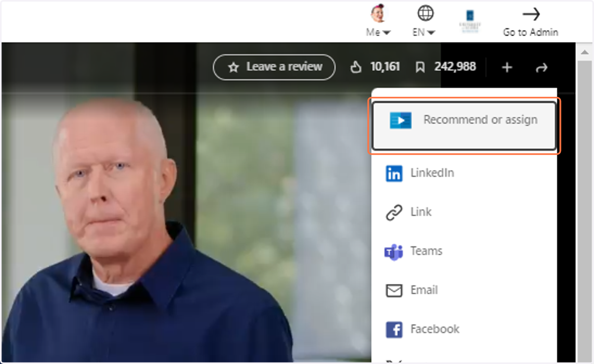The image size is (594, 364).
Task: Share to Teams menu option
Action: [464, 251]
